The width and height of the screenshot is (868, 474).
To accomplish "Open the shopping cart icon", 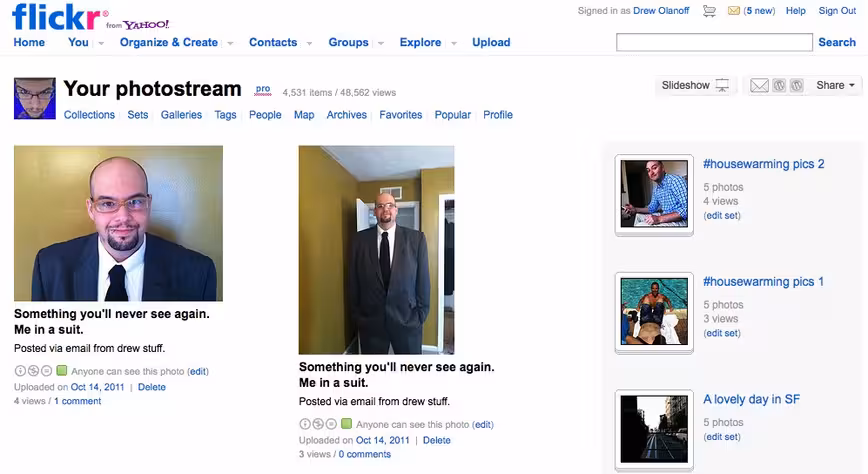I will click(709, 11).
